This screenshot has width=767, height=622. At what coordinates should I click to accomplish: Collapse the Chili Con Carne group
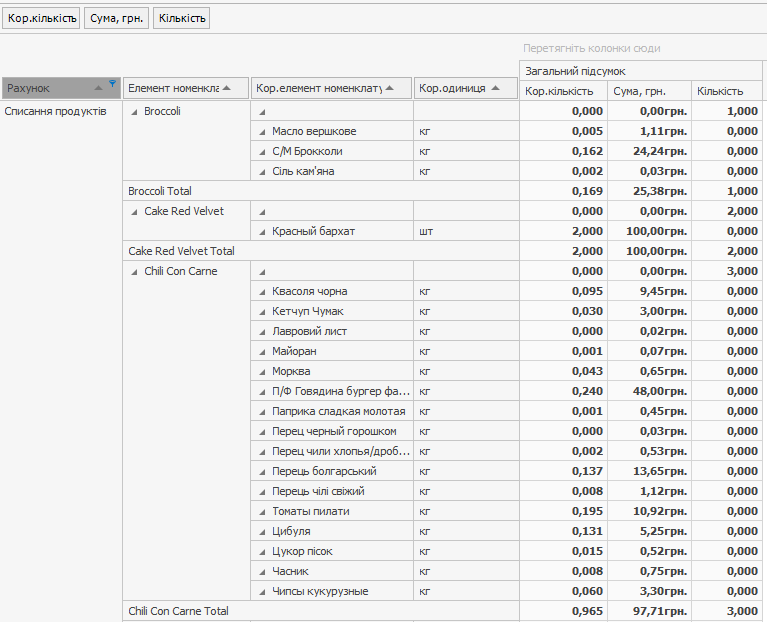[134, 272]
